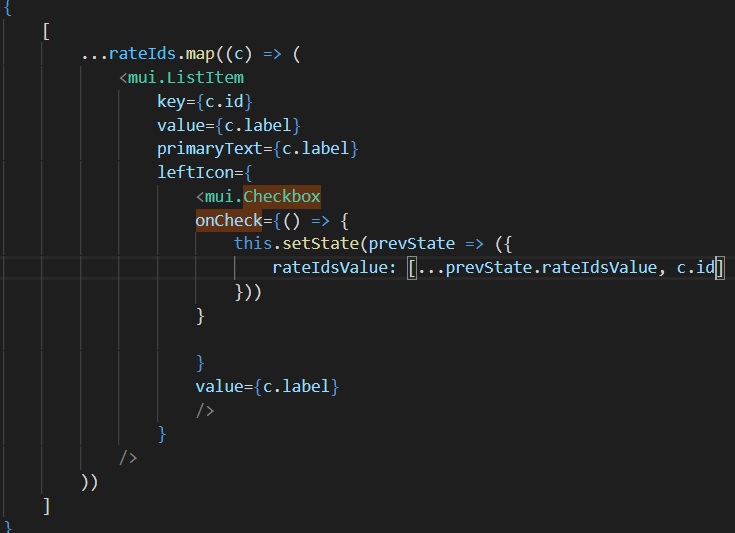This screenshot has height=533, width=735.
Task: Click 'value={c.label}' under the ListItem tag
Action: [229, 126]
